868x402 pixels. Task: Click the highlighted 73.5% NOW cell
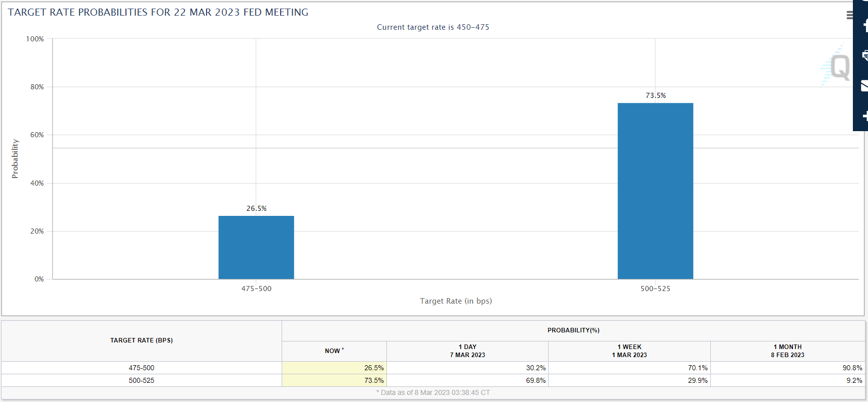coord(334,380)
